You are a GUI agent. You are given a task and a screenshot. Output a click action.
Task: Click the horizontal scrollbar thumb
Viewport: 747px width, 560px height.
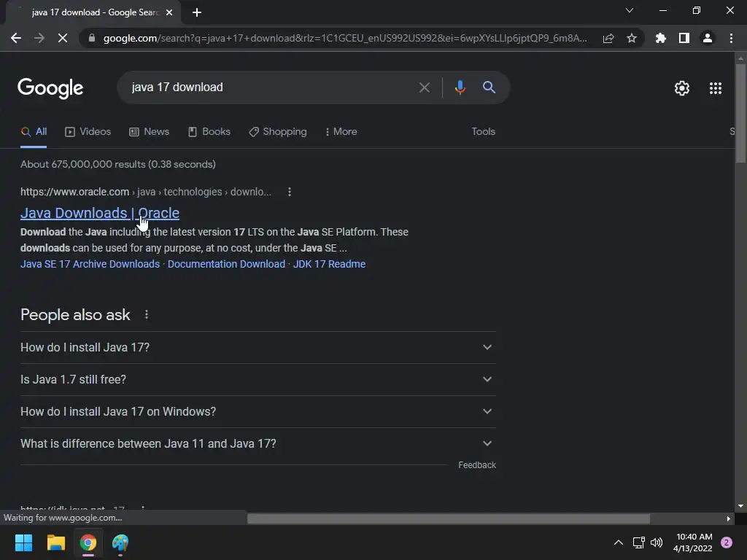click(449, 518)
